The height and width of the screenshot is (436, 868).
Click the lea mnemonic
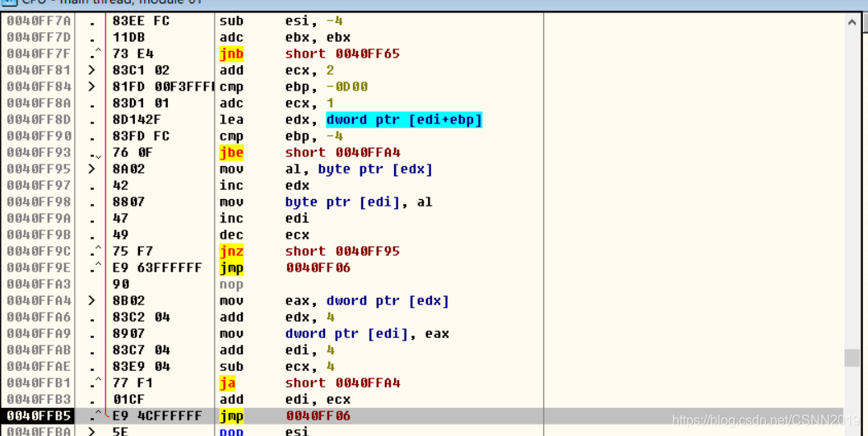coord(231,119)
